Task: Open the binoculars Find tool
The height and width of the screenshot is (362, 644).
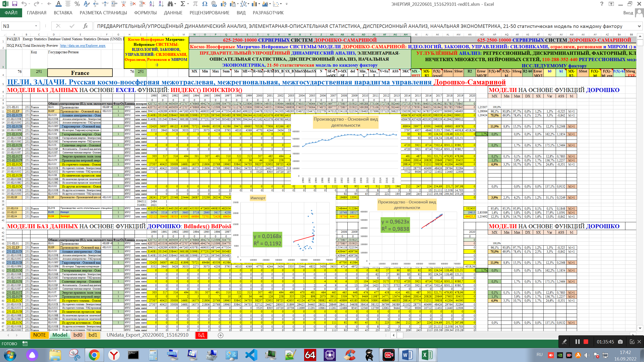Action: pos(171,4)
